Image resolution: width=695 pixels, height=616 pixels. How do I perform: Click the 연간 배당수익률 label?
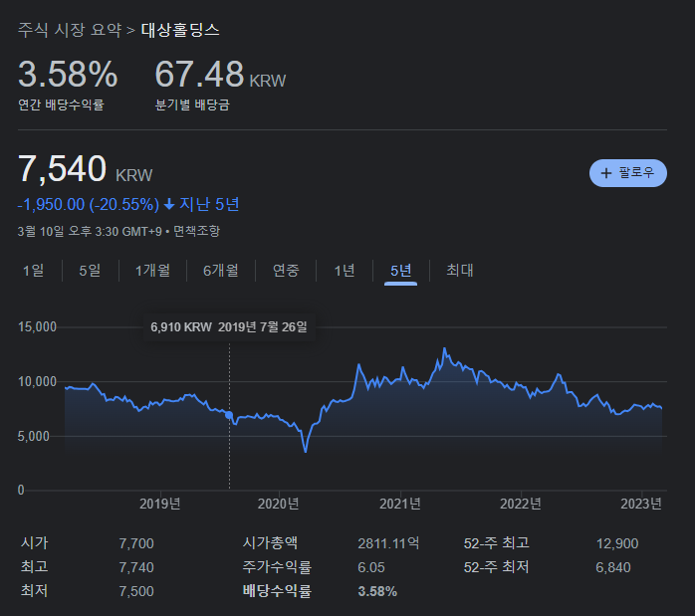(x=61, y=104)
